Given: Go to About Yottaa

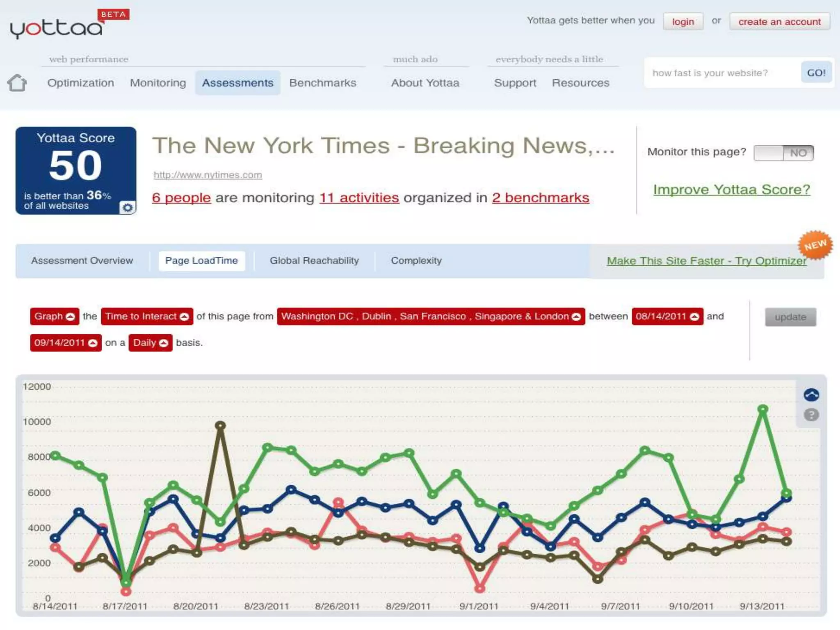Looking at the screenshot, I should pyautogui.click(x=425, y=83).
